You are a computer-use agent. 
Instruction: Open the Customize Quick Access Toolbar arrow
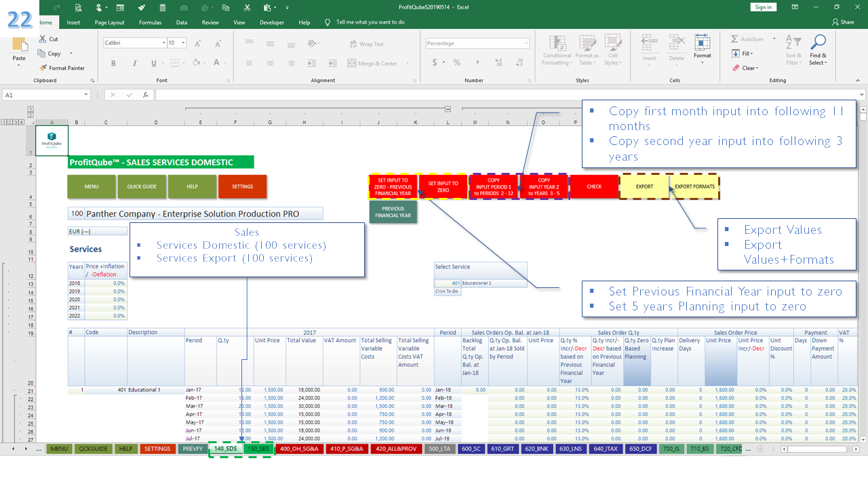(286, 7)
